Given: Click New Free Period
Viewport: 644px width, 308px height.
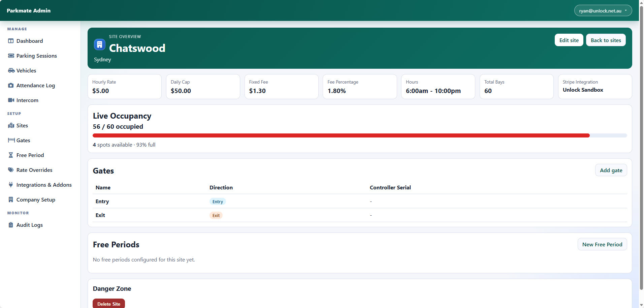Looking at the screenshot, I should tap(602, 244).
